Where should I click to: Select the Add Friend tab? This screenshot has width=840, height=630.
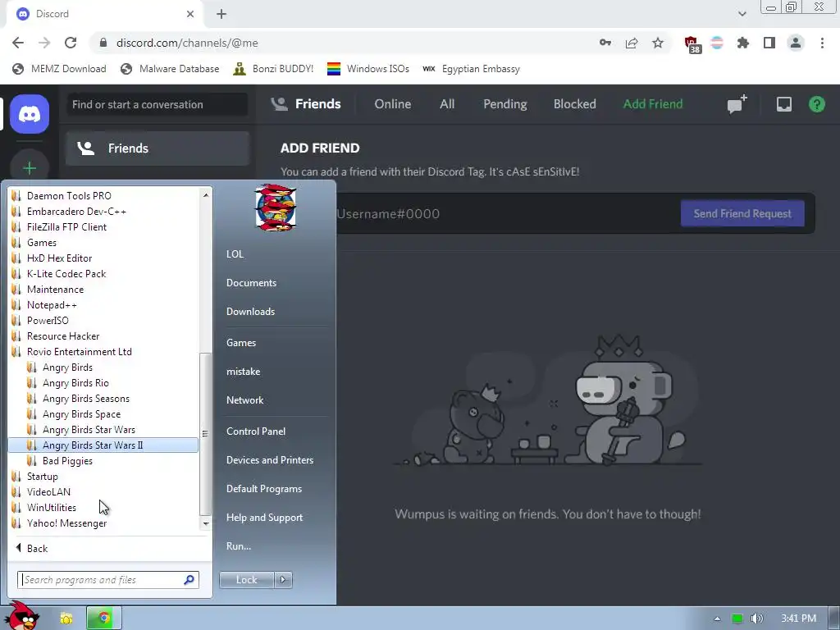tap(653, 104)
